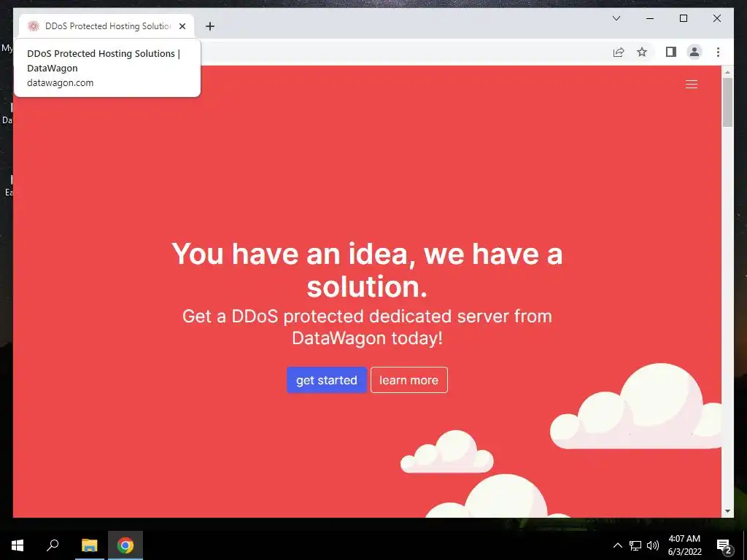Close the Chrome window

716,18
